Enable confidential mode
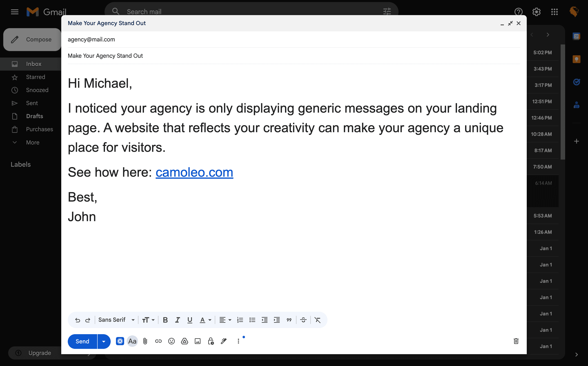The image size is (588, 366). pos(210,341)
